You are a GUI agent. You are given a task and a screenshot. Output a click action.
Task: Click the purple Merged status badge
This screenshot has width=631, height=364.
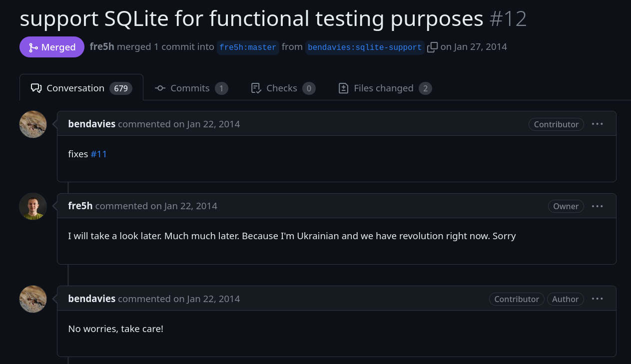[x=52, y=47]
